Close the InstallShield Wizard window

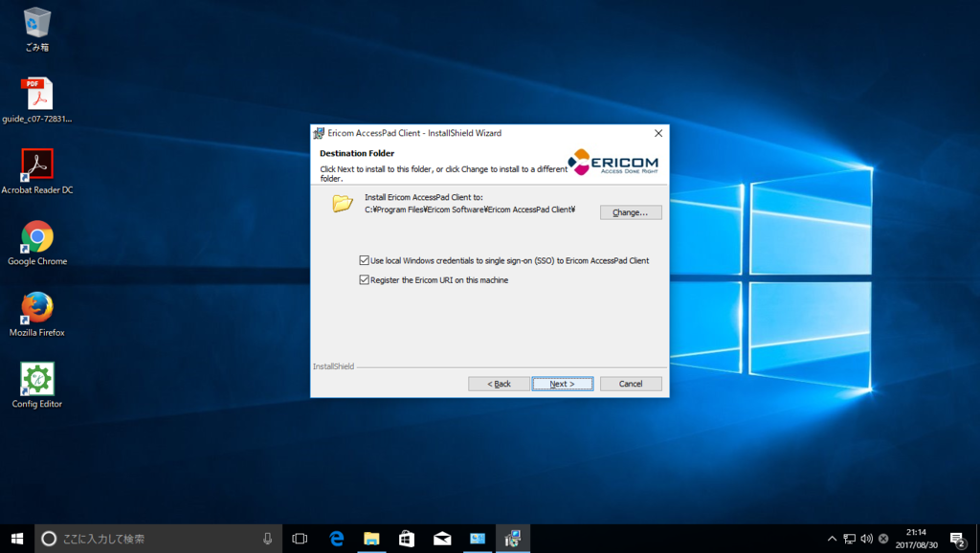click(x=658, y=133)
